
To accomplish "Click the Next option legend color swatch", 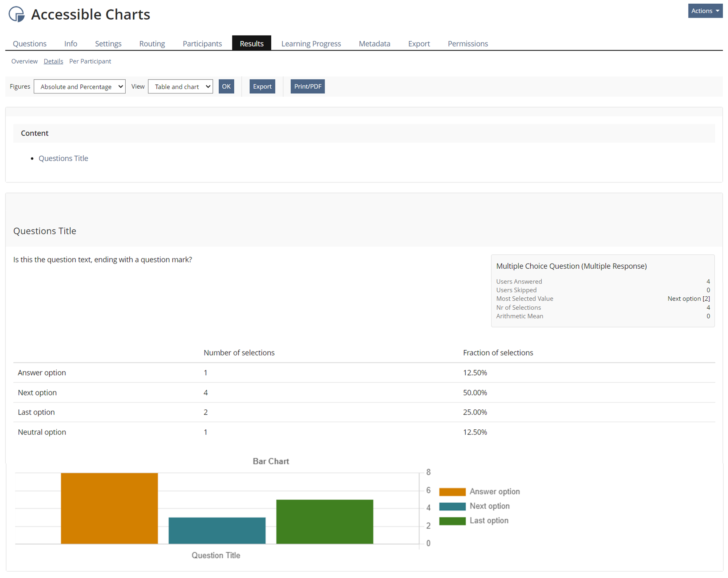I will click(452, 506).
